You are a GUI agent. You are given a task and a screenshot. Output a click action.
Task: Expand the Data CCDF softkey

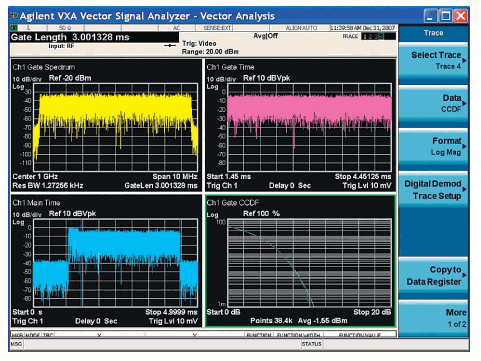coord(434,103)
